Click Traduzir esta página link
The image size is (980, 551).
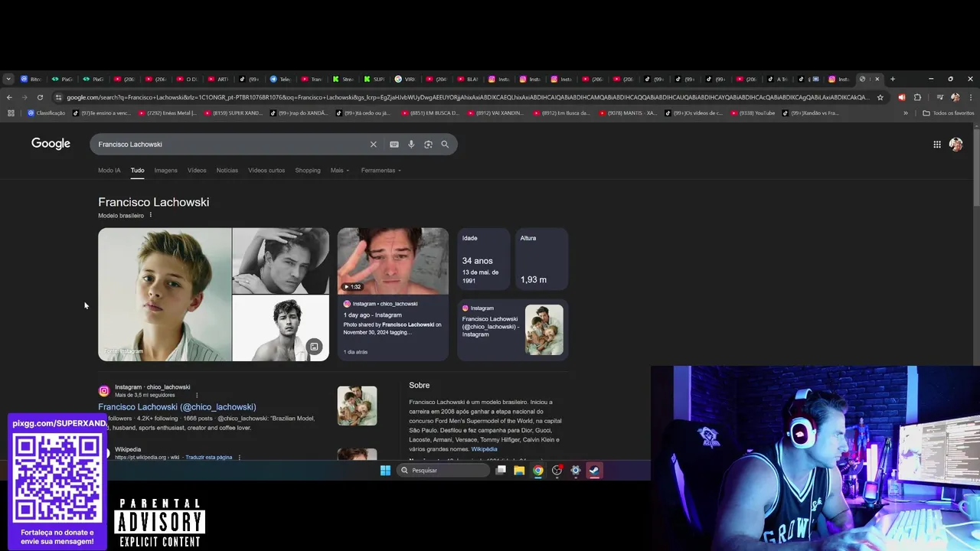[x=208, y=457]
